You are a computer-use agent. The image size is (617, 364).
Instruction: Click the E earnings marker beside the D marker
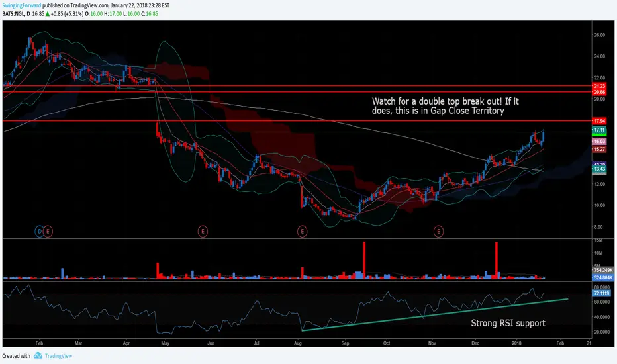click(48, 232)
